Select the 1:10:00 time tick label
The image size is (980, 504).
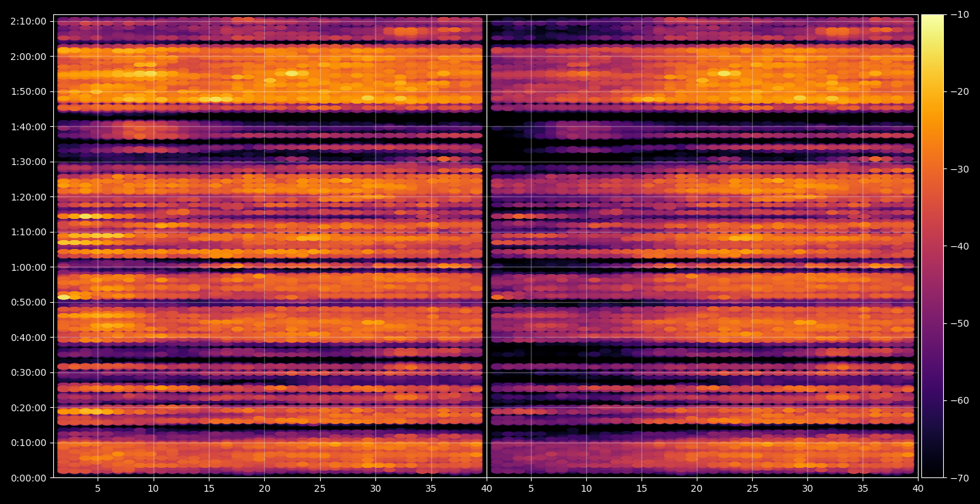pyautogui.click(x=28, y=232)
